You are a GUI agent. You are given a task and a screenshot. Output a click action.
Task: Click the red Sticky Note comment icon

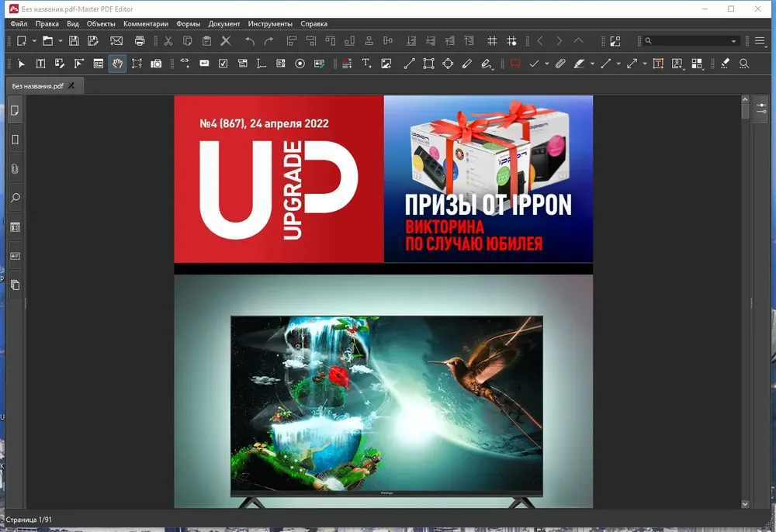point(515,64)
